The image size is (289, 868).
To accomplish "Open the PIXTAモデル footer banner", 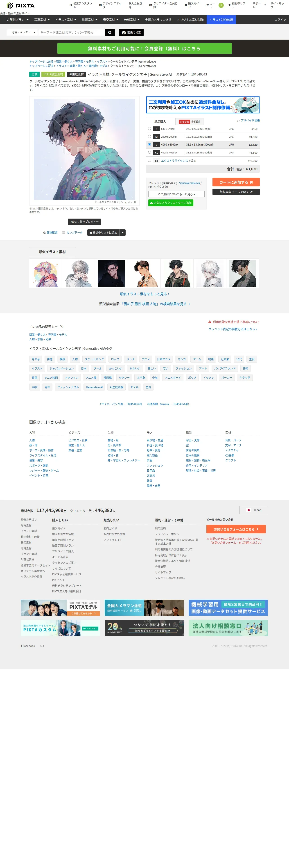I will (60, 608).
